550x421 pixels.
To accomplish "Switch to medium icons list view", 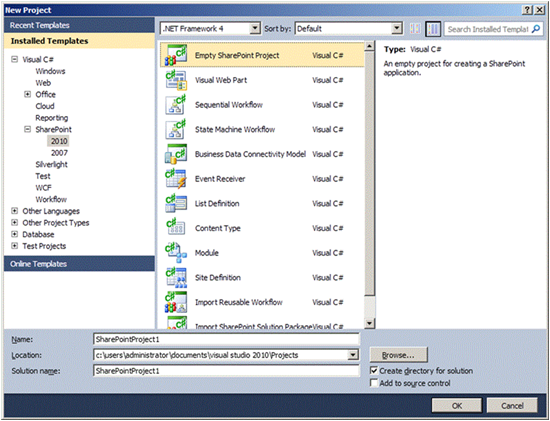I will [x=433, y=29].
